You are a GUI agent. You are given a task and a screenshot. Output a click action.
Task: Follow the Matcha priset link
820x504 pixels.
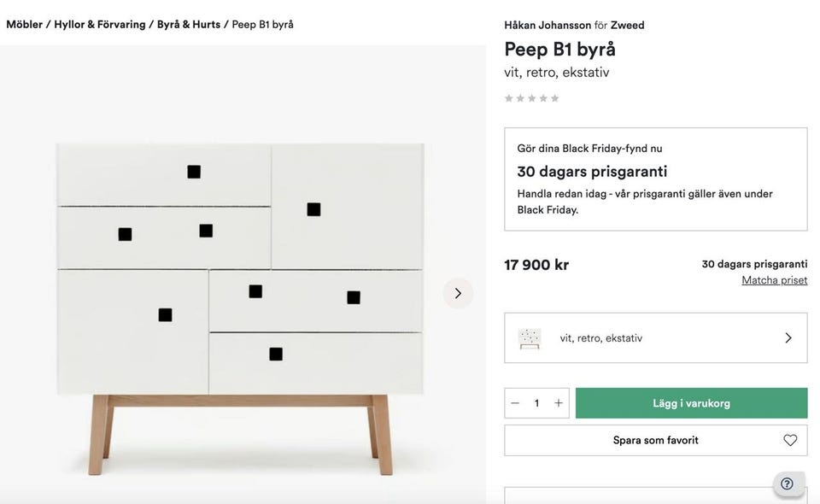click(x=774, y=280)
